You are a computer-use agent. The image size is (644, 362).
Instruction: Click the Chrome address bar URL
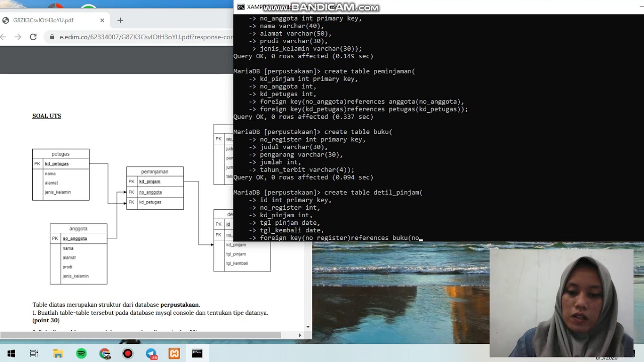tap(146, 37)
